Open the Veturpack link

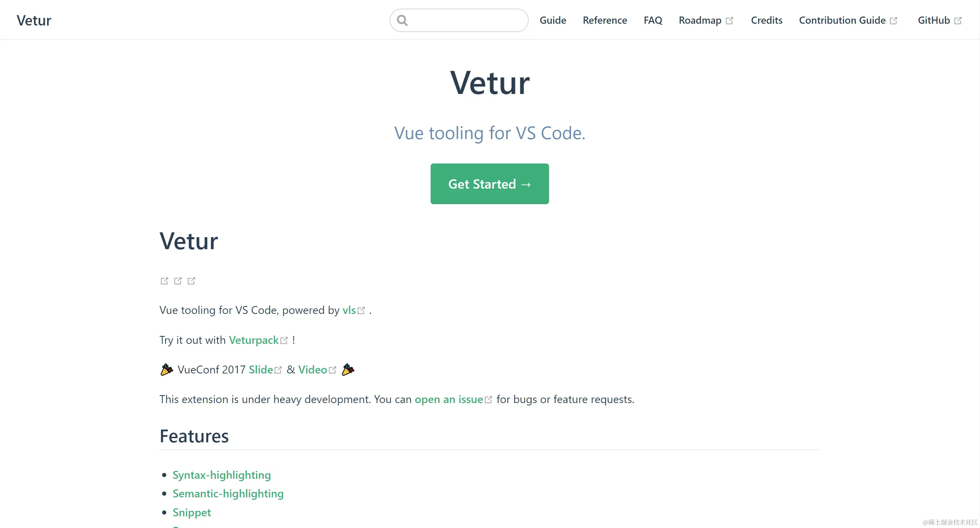(254, 340)
